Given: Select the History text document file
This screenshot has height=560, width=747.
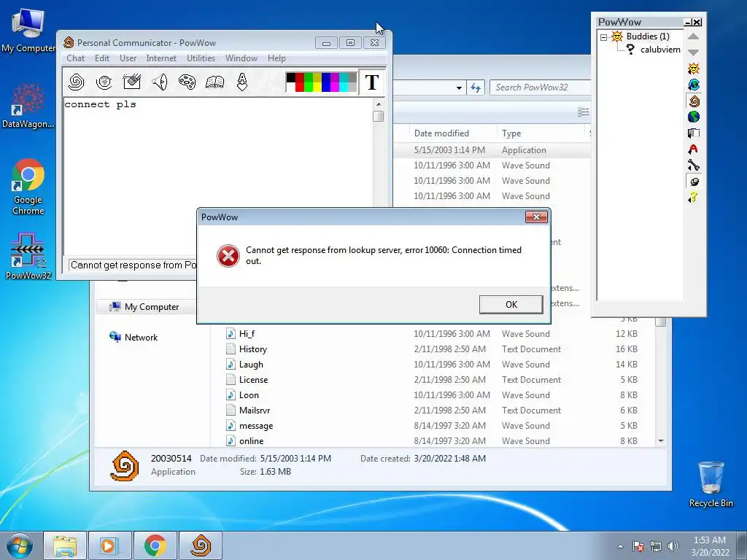Looking at the screenshot, I should 252,349.
